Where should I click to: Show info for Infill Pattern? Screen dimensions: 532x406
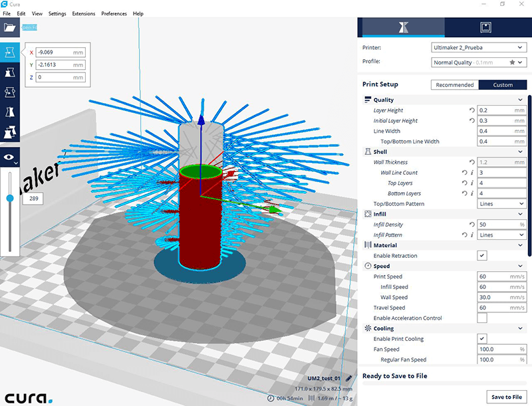coord(472,235)
